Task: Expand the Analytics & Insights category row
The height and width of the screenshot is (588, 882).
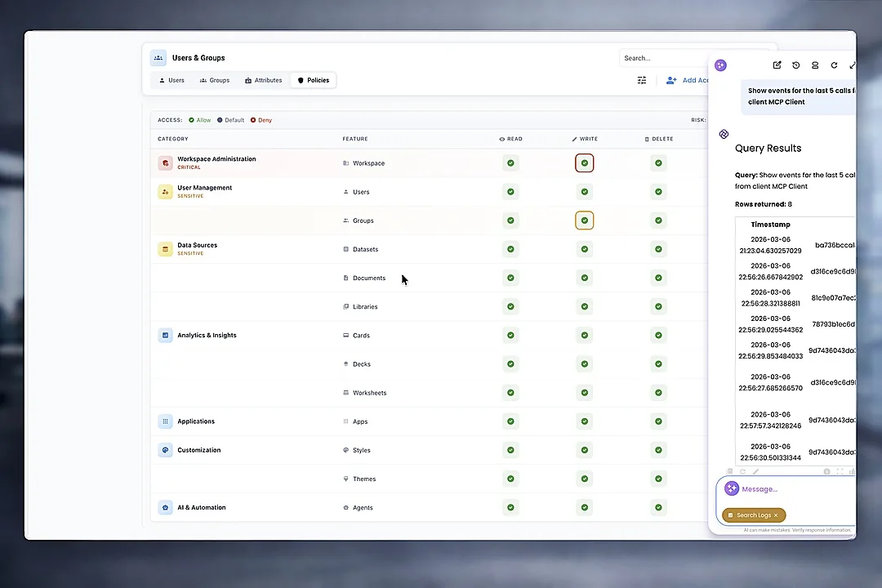Action: click(207, 336)
